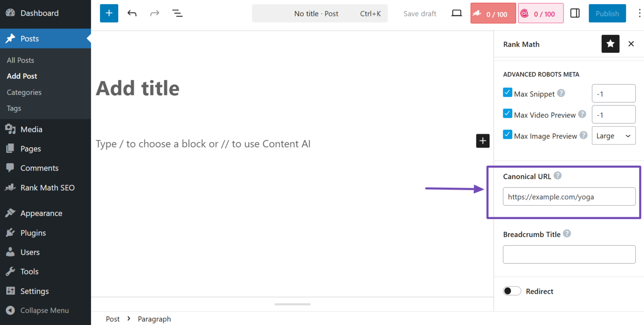Uncheck the Max Video Preview checkbox
The height and width of the screenshot is (325, 644).
click(x=507, y=114)
